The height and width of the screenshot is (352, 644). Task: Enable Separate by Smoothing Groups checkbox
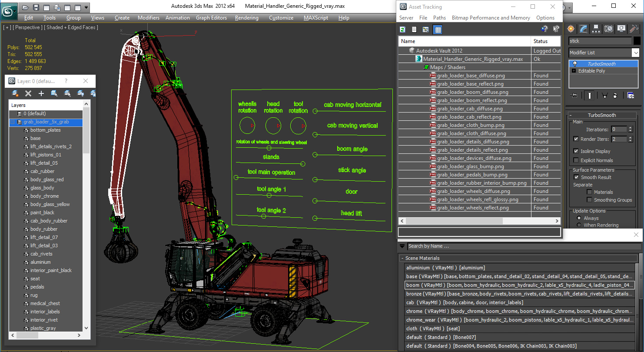pyautogui.click(x=589, y=200)
